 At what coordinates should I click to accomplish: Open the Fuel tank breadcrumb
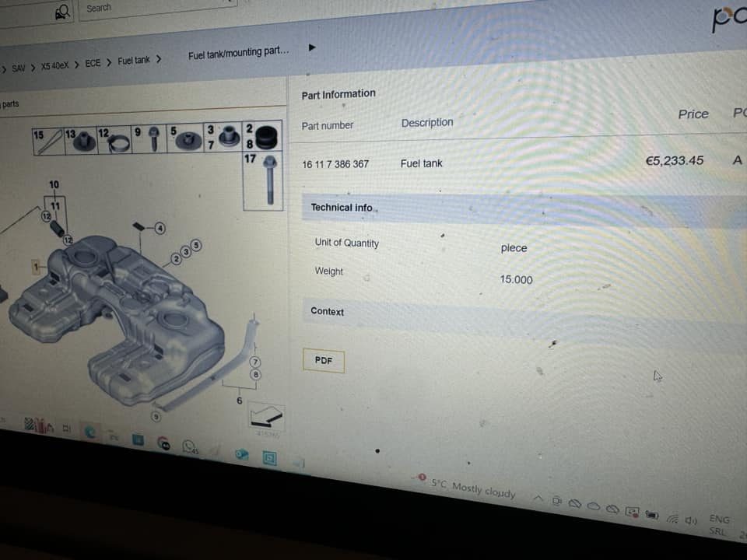pyautogui.click(x=133, y=61)
